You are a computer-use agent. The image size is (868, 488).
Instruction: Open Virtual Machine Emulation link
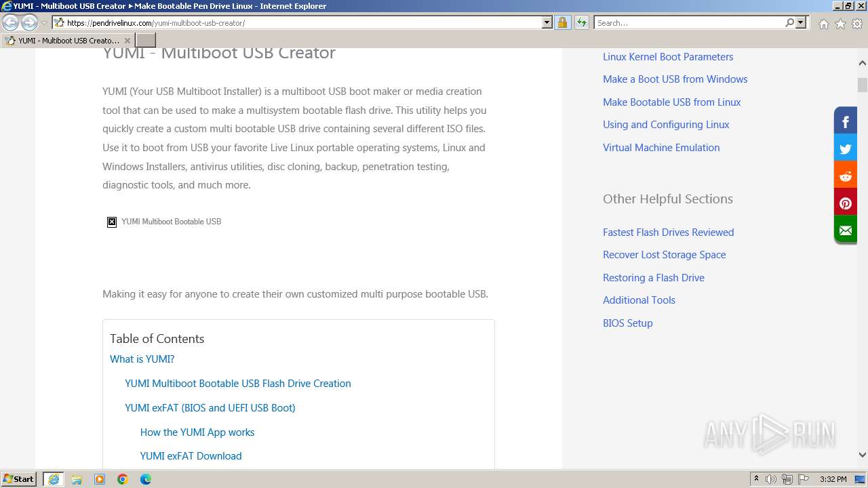[x=661, y=148]
